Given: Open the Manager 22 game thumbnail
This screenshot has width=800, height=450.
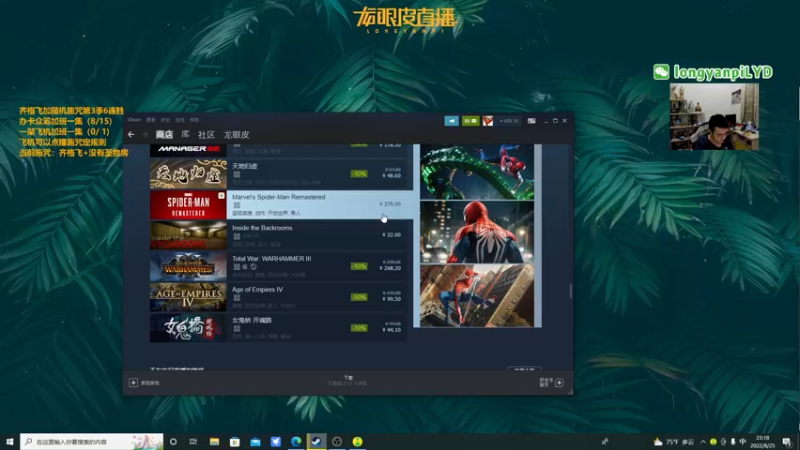Looking at the screenshot, I should click(188, 150).
